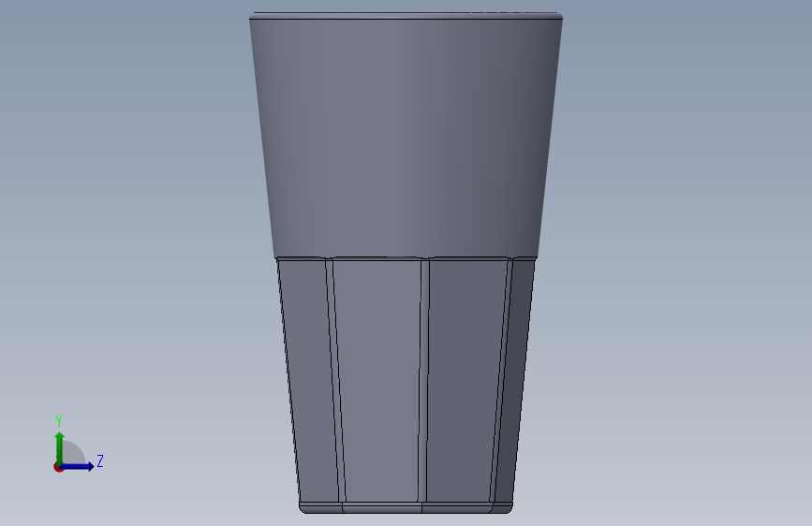The width and height of the screenshot is (812, 526).
Task: Select the smooth upper conical face of cup
Action: [406, 138]
